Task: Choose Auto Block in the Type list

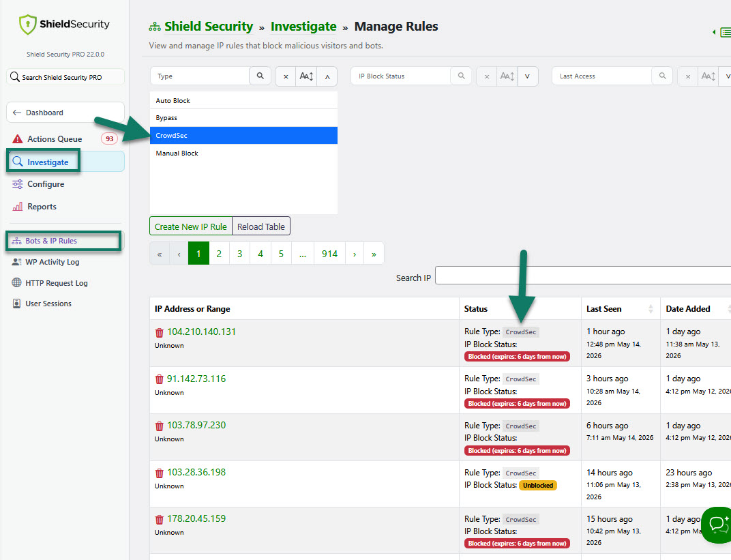Action: 243,100
